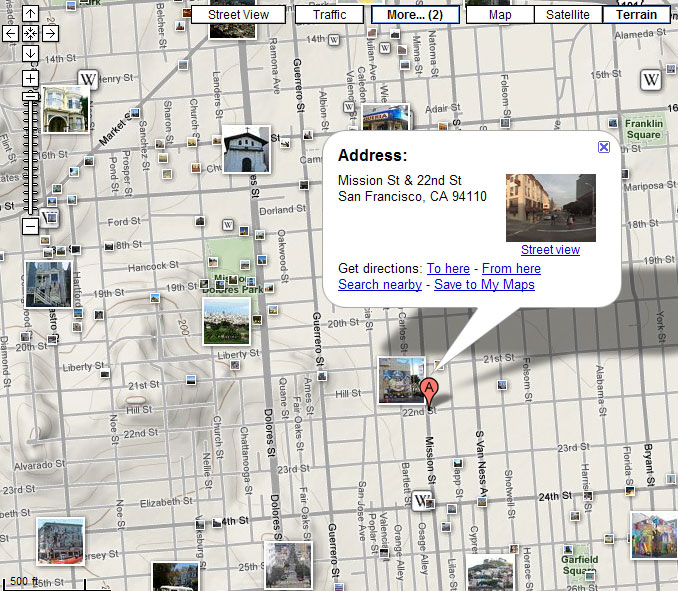
Task: Open the street photo on Dolores St near 25th
Action: click(288, 565)
